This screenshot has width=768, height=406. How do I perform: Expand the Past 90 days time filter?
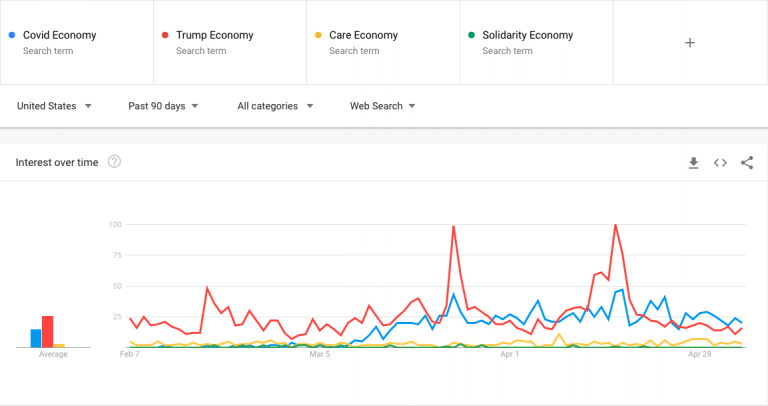click(x=163, y=106)
